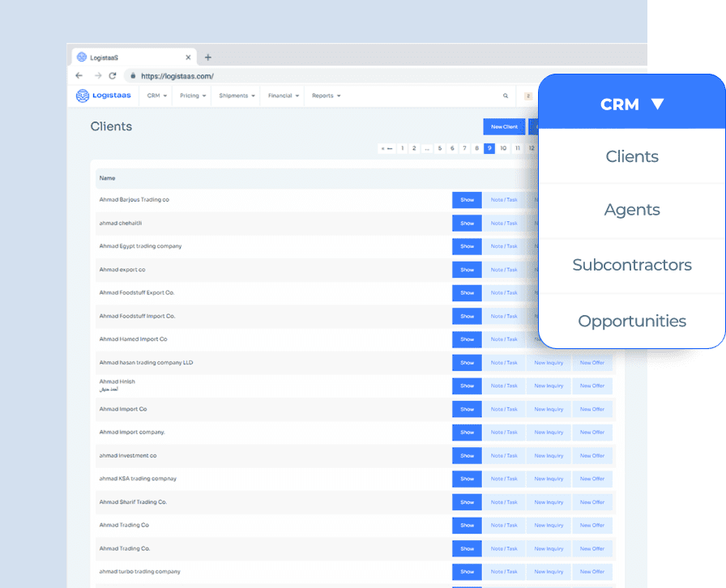The width and height of the screenshot is (726, 588).
Task: Reload the page with refresh icon
Action: click(113, 75)
